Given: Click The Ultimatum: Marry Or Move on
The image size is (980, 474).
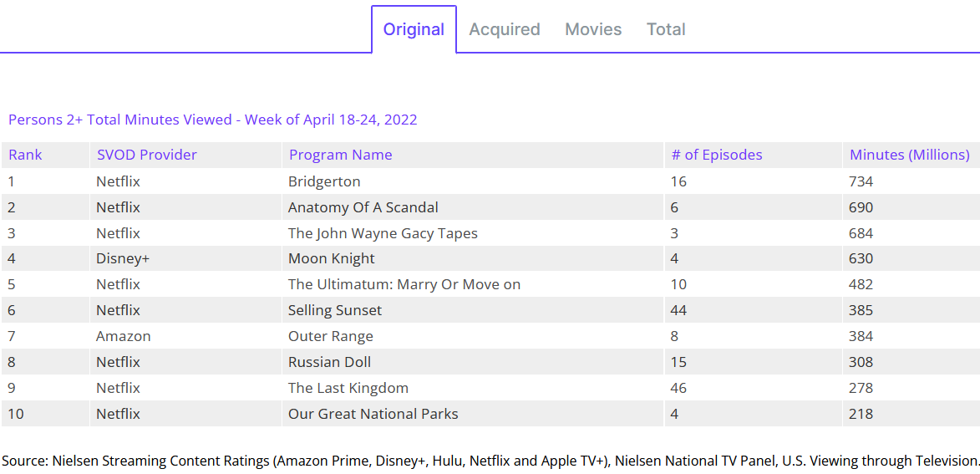Looking at the screenshot, I should pos(404,285).
